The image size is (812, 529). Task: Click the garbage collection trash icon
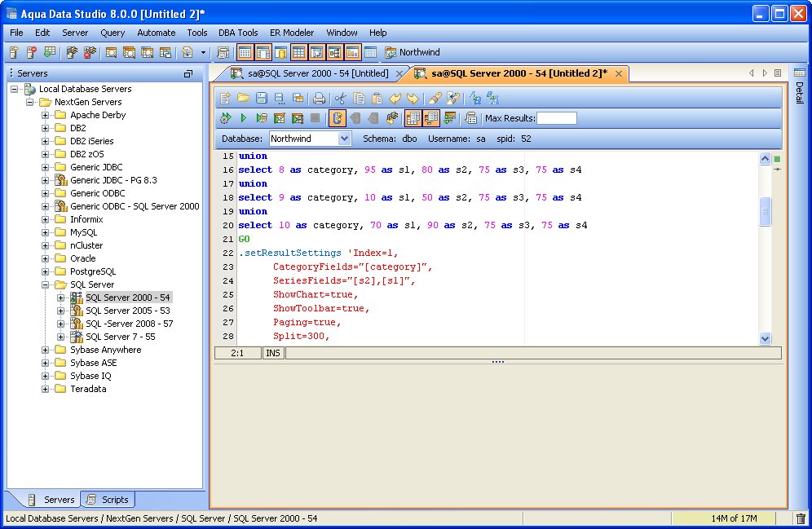point(801,518)
